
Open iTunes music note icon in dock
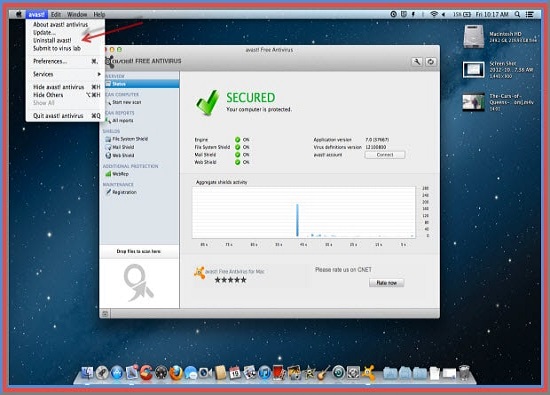coord(265,373)
